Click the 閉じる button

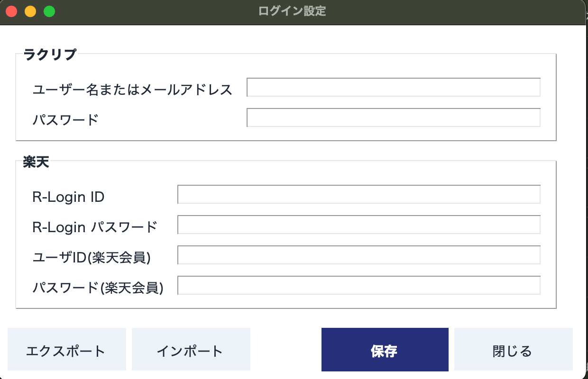point(513,350)
